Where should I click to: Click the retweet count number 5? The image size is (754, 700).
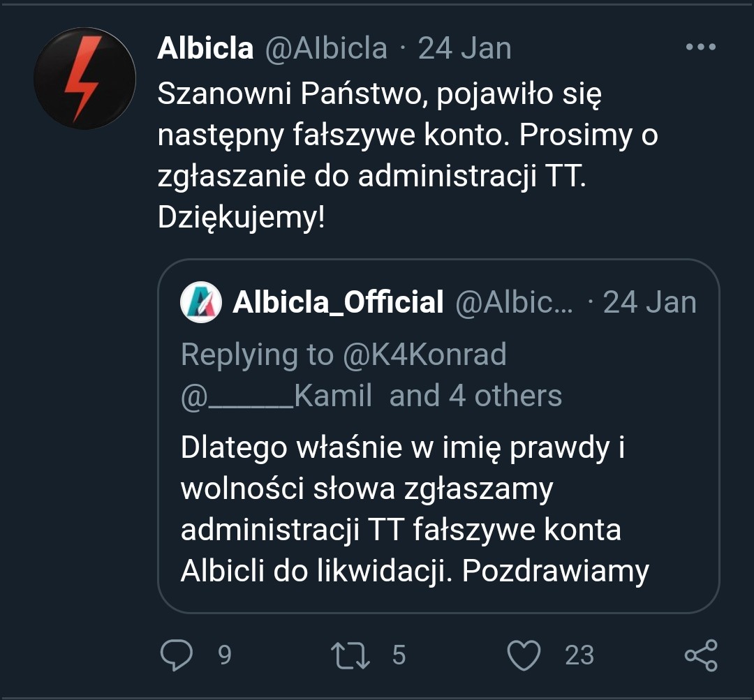pyautogui.click(x=399, y=655)
